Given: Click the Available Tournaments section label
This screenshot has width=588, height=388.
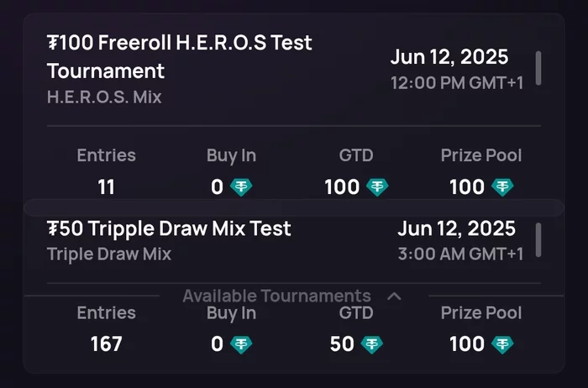Looking at the screenshot, I should 276,296.
